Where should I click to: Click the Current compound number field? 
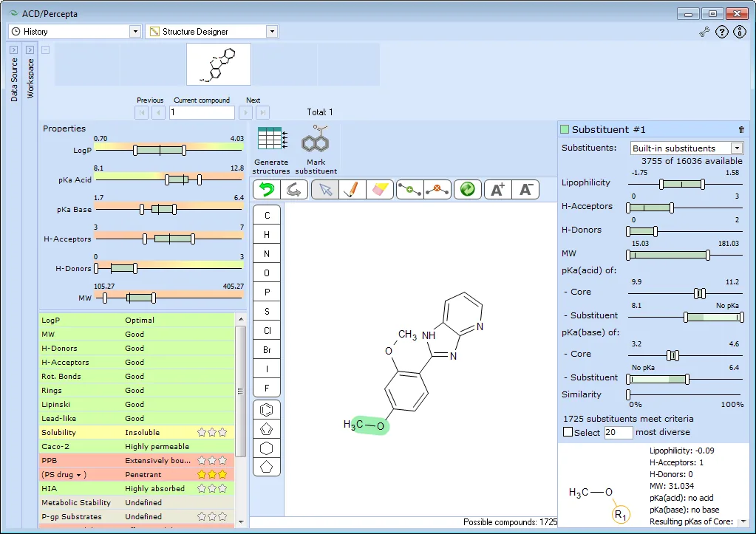pos(202,112)
